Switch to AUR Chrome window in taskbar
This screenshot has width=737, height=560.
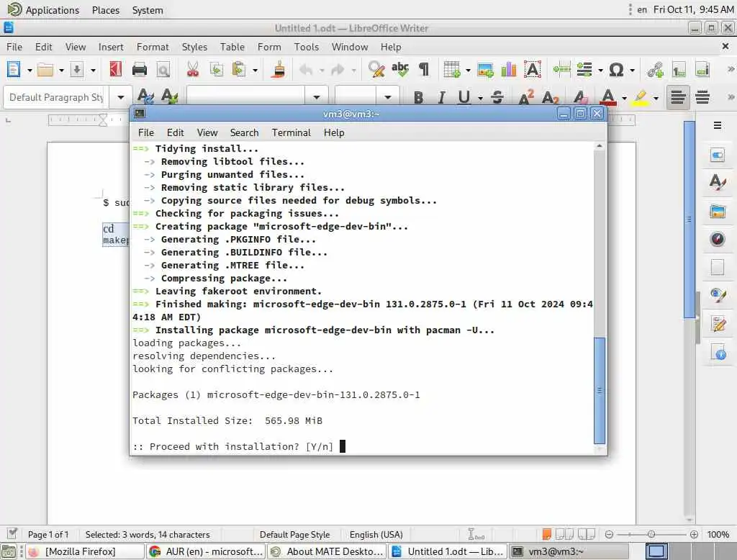coord(206,551)
